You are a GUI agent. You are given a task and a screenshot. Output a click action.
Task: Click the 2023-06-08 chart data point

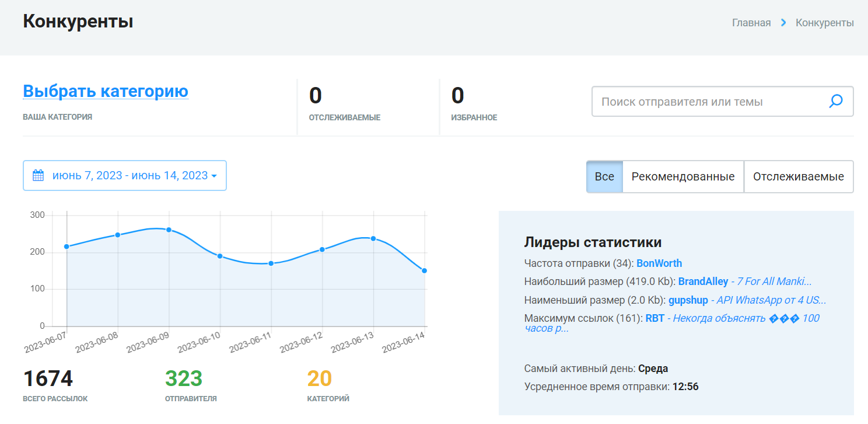point(118,235)
